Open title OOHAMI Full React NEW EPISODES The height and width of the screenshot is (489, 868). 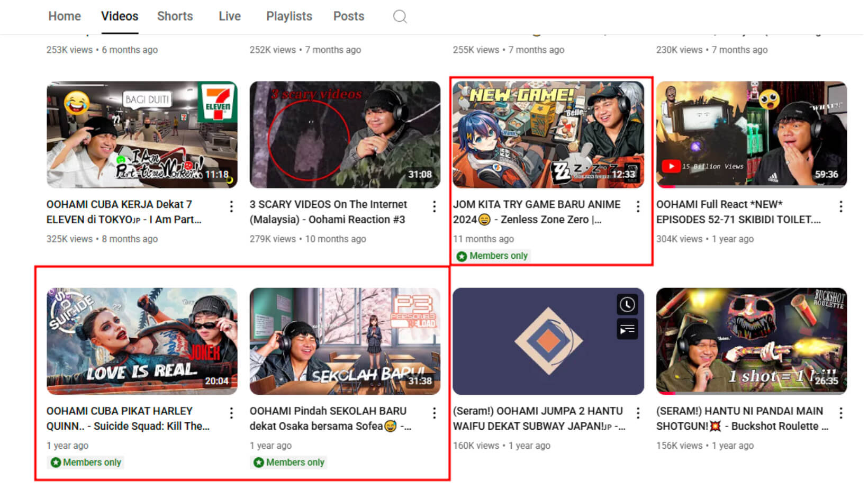click(x=738, y=212)
